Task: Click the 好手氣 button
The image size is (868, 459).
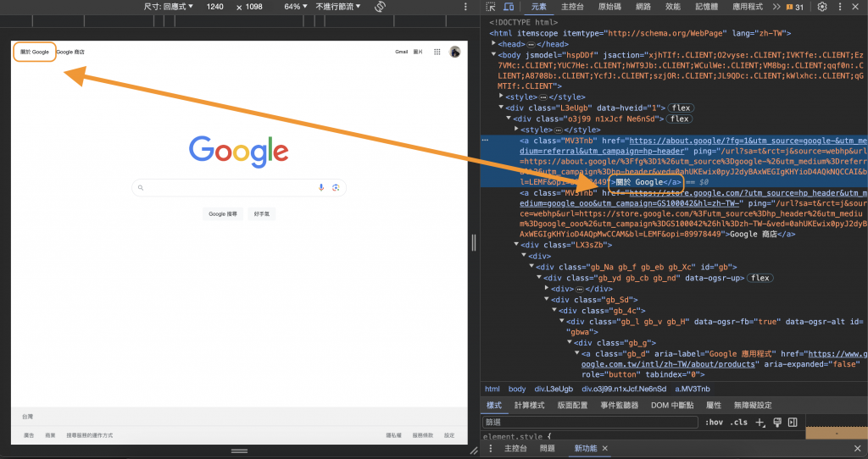Action: (262, 214)
